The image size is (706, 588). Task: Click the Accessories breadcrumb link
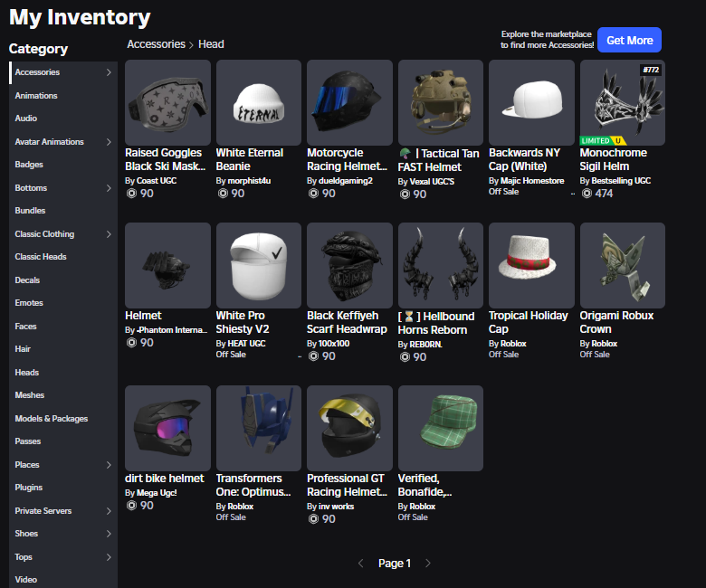[156, 44]
